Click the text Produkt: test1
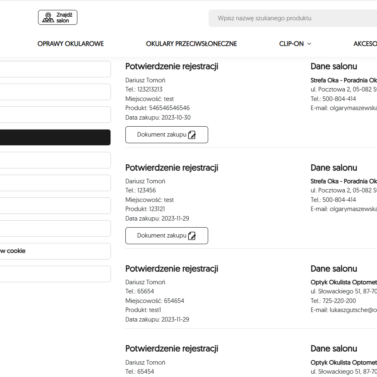Viewport: 377px width, 377px height. (x=143, y=310)
